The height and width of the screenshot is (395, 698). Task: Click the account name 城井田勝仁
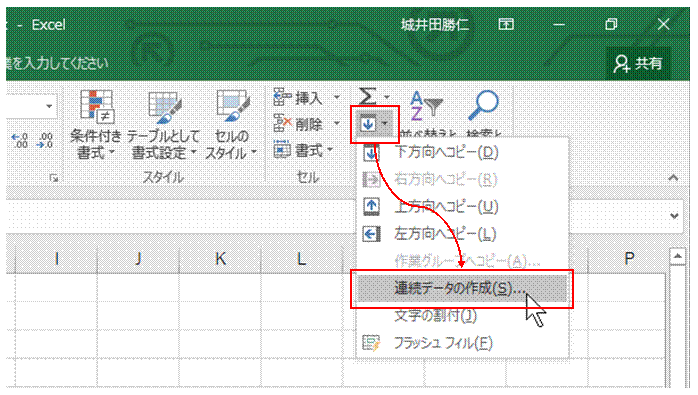(x=434, y=25)
